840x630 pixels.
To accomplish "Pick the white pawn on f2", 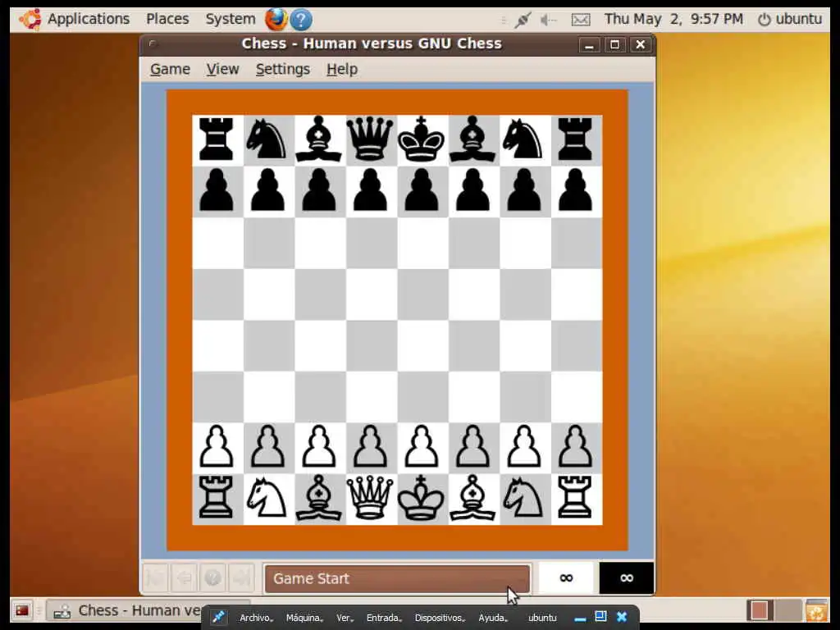I will click(x=472, y=446).
